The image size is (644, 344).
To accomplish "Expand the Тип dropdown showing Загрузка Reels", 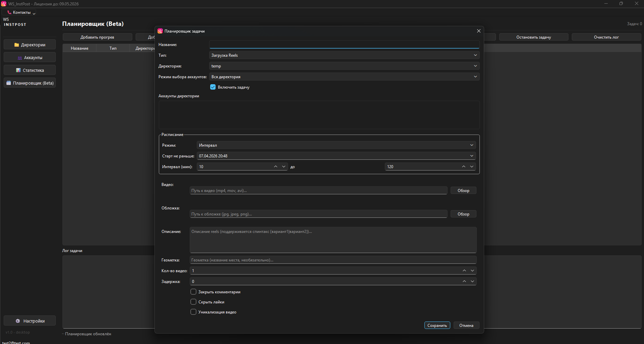I will click(344, 55).
